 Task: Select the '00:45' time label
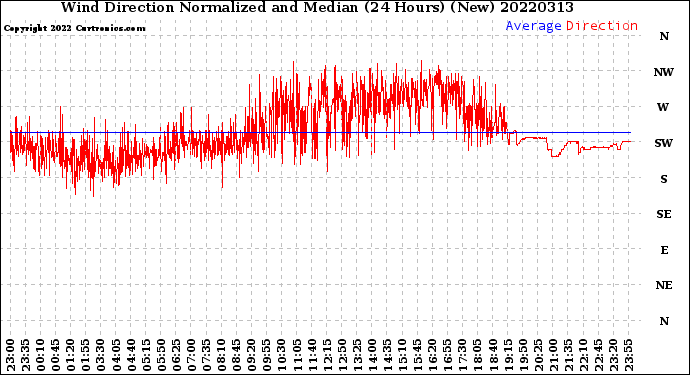tap(55, 355)
